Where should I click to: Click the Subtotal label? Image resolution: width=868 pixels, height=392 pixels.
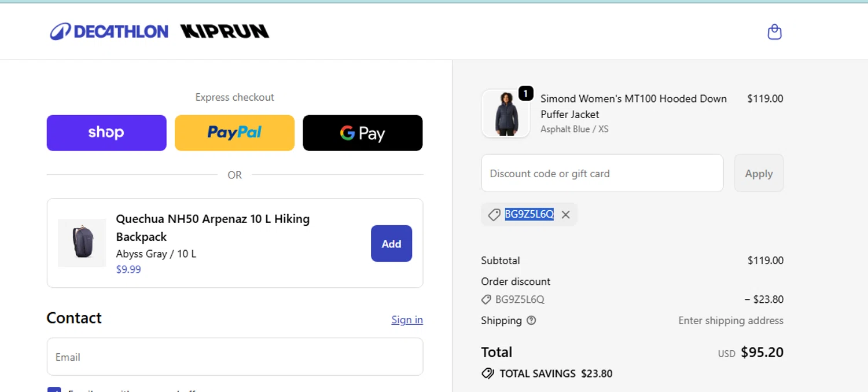point(501,261)
